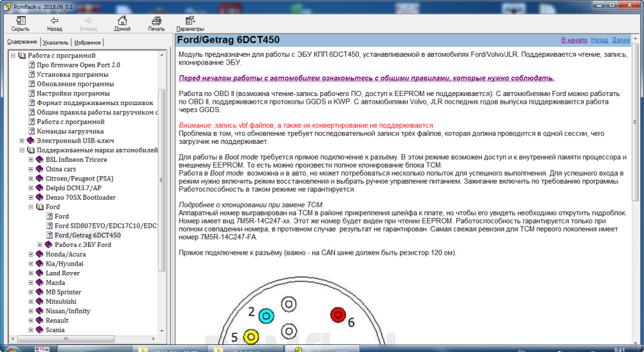
Task: Select Ford SID807EVO/EDC17C10 tree item
Action: [106, 226]
